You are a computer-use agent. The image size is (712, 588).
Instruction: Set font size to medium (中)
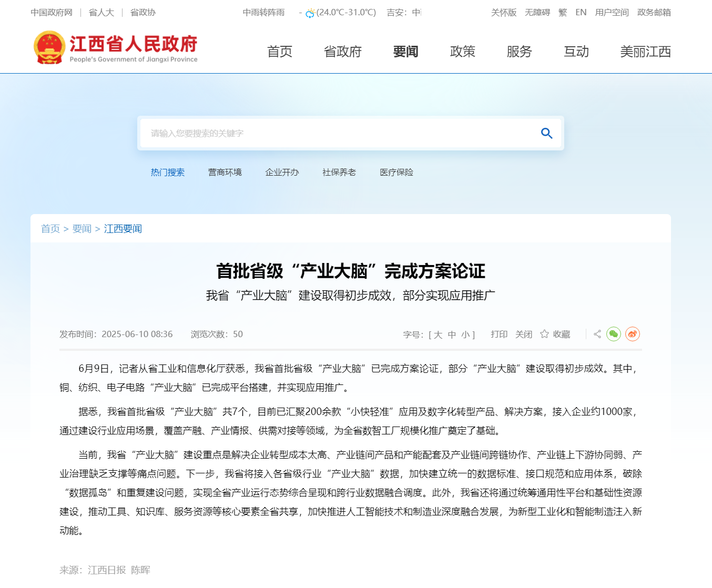[x=452, y=334]
